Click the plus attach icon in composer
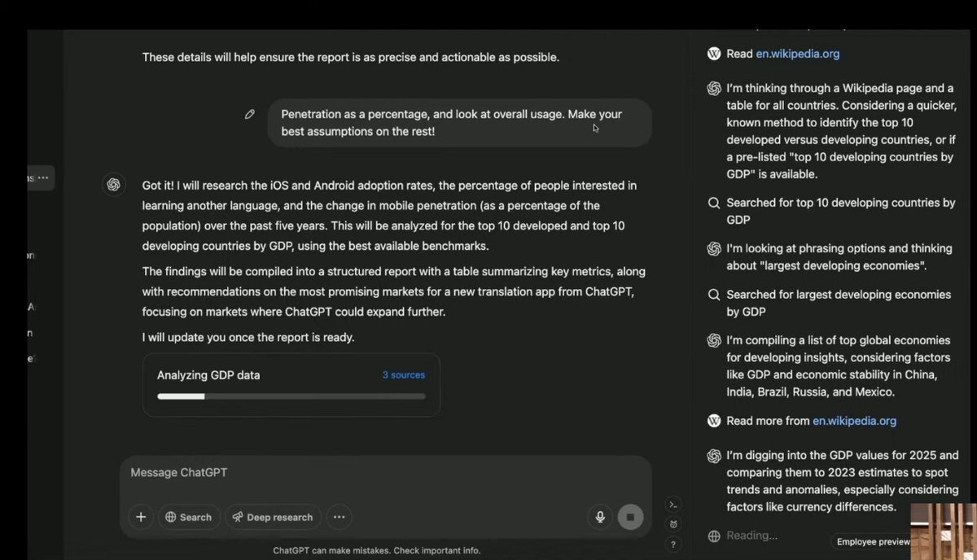Viewport: 977px width, 560px height. coord(141,517)
